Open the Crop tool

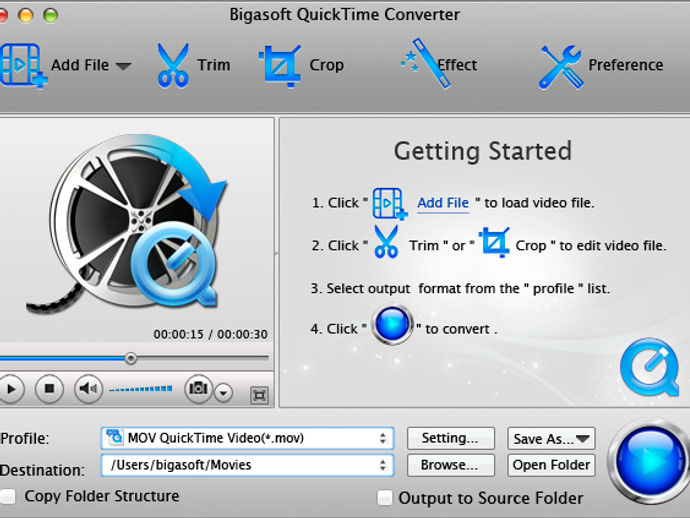click(280, 66)
